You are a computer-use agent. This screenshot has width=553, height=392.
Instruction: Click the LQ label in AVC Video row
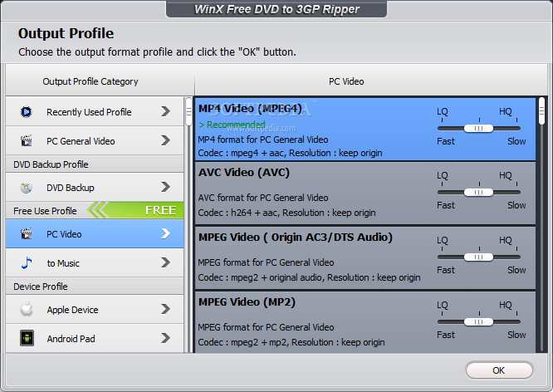click(x=443, y=175)
